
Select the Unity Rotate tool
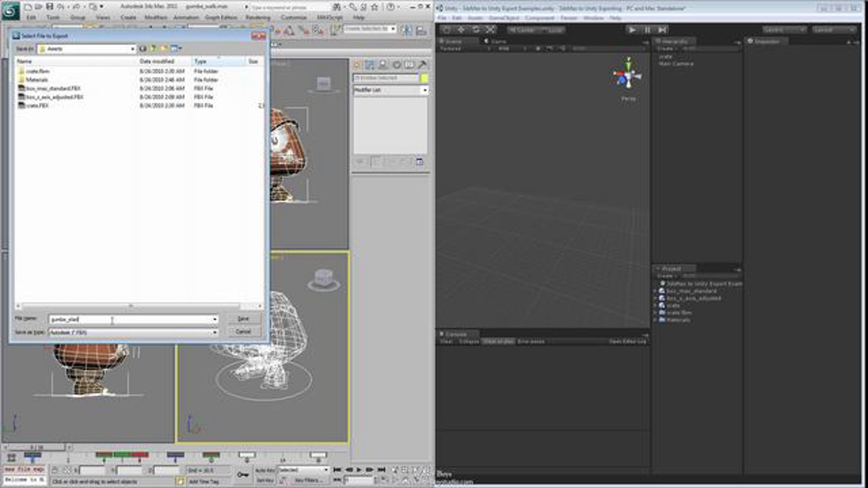476,30
